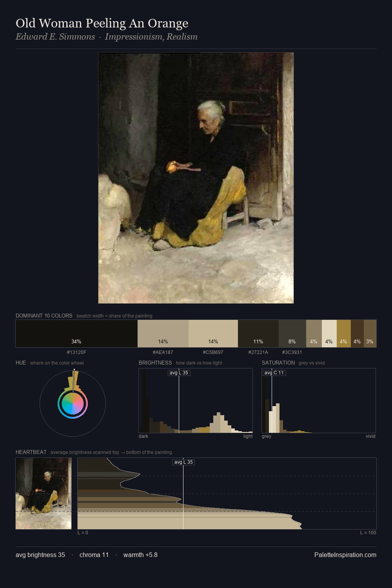Click the 'light' axis label under brightness
Screen dimensions: 392x588
pos(248,436)
